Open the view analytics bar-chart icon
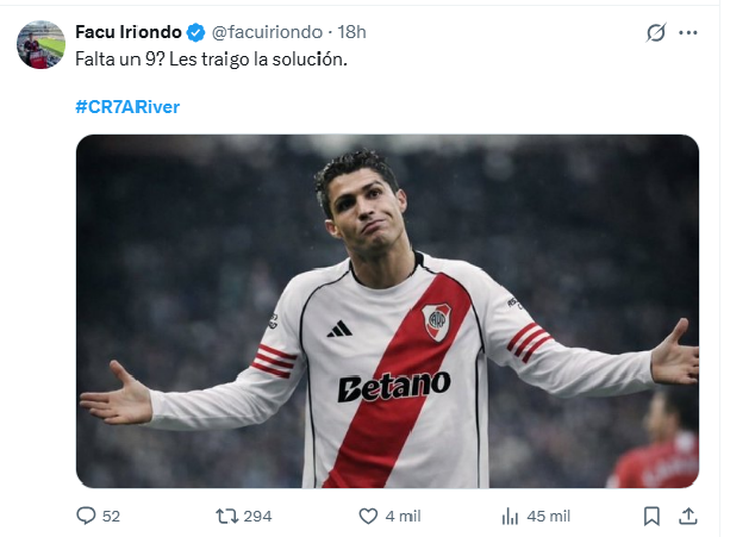This screenshot has width=730, height=537. 510,516
